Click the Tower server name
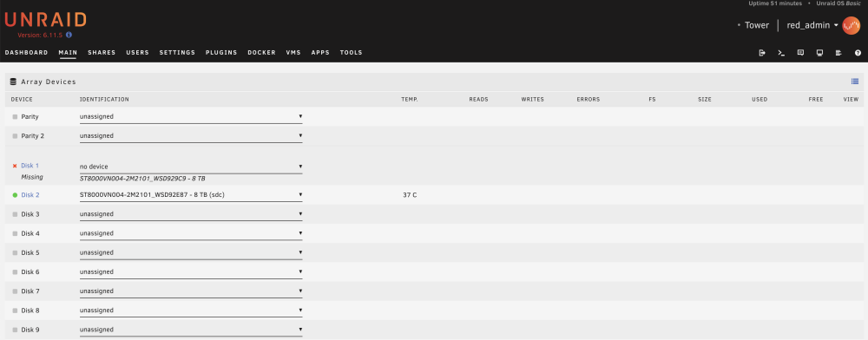Image resolution: width=868 pixels, height=340 pixels. (x=757, y=25)
